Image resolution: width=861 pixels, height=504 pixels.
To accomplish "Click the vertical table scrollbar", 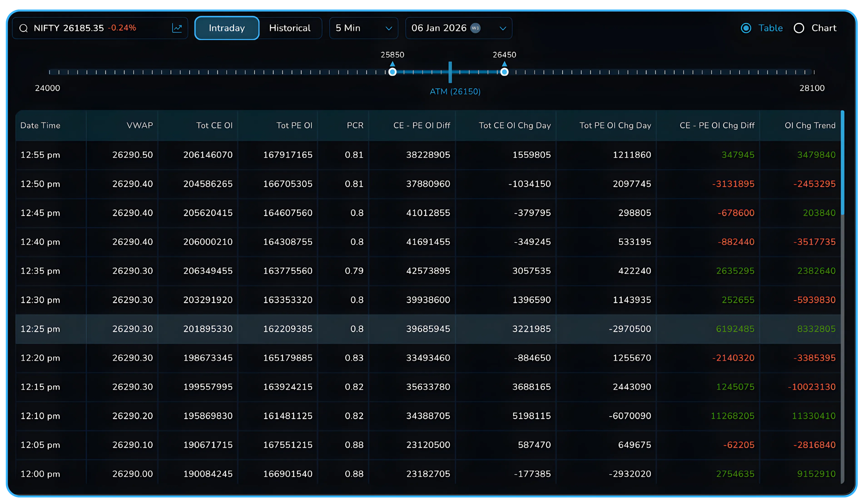I will (843, 163).
